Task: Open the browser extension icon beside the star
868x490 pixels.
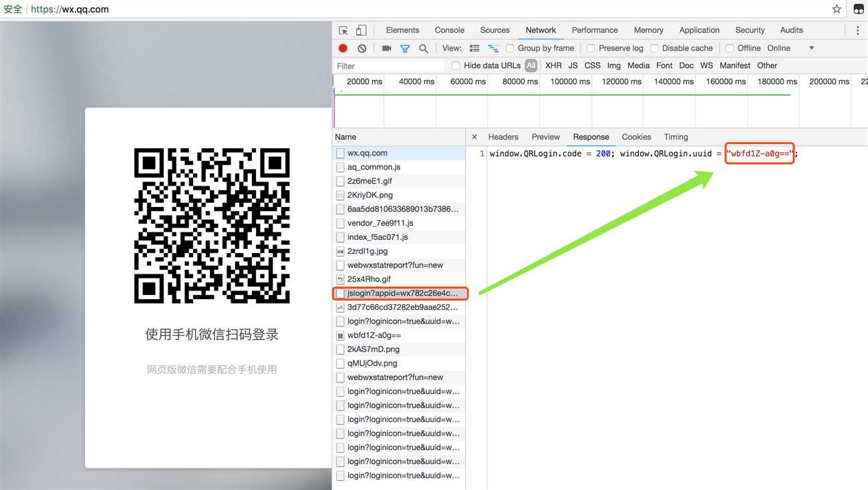Action: [x=858, y=9]
